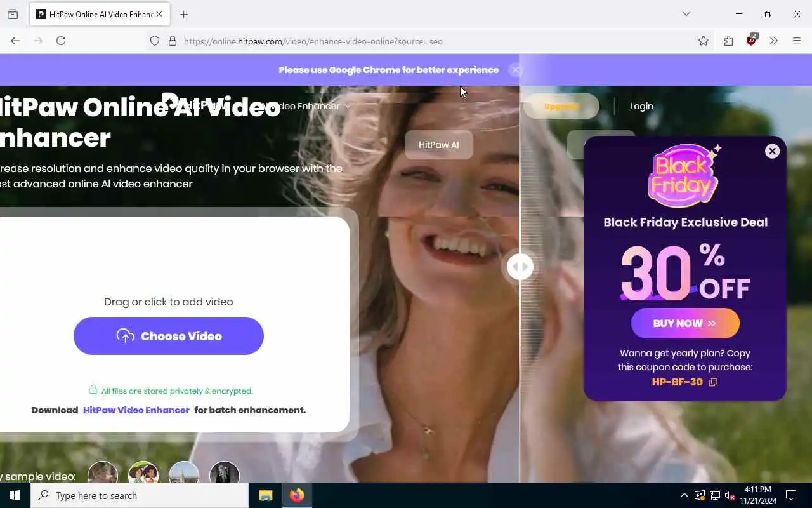Select the cartoon sample video thumbnail
The width and height of the screenshot is (812, 508).
pos(143,473)
